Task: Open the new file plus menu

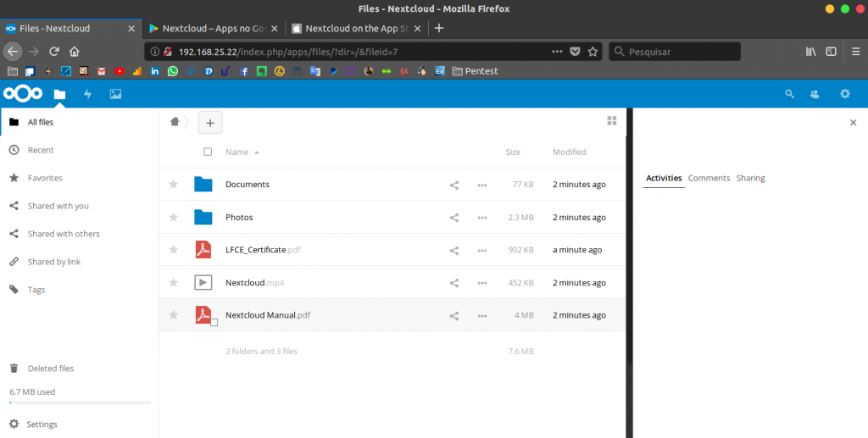Action: tap(210, 123)
